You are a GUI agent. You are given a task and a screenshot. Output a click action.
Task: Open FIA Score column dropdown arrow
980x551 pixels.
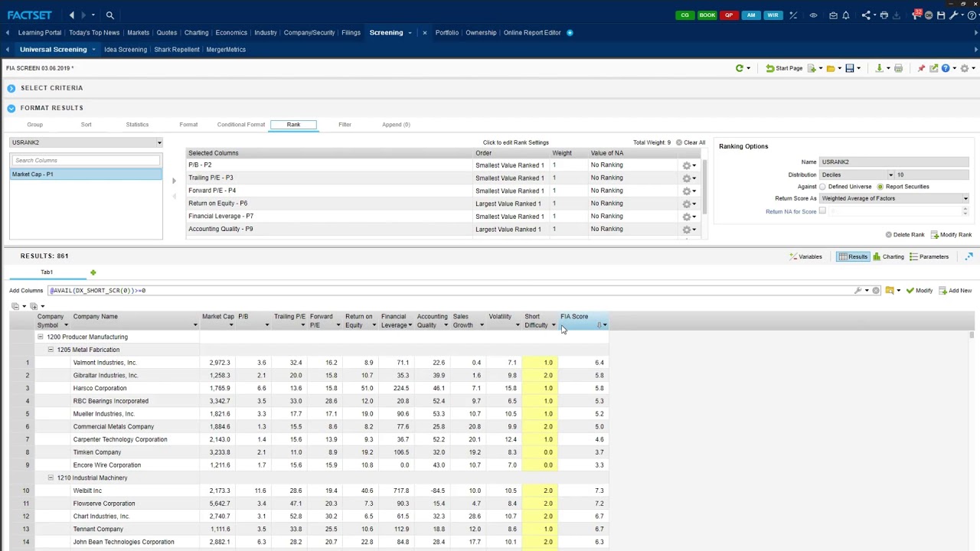tap(605, 325)
